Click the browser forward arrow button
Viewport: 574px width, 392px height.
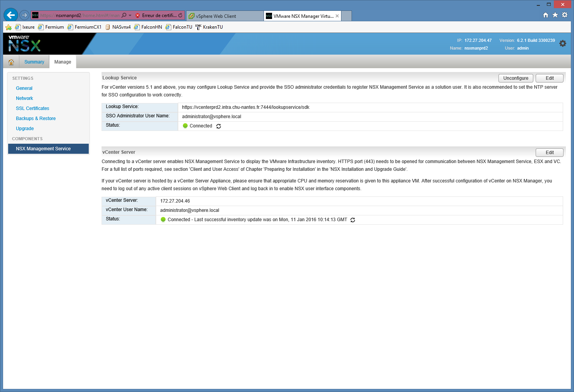(24, 15)
